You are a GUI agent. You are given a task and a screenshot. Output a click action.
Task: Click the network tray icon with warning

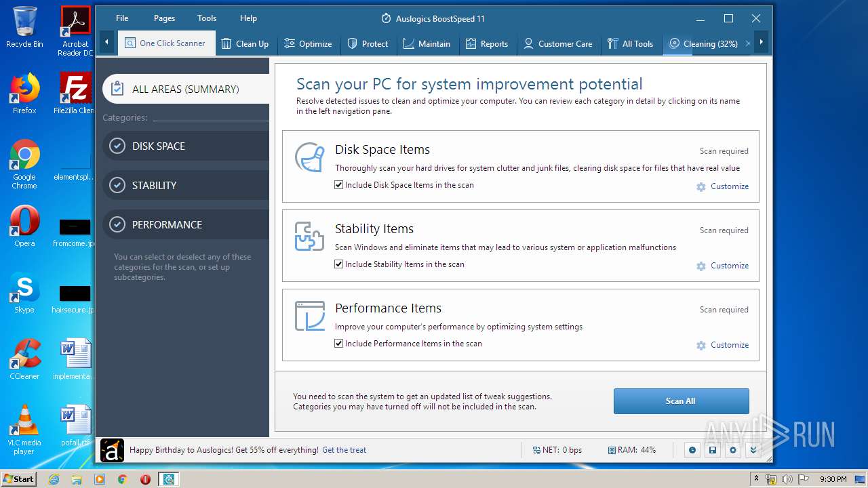tap(771, 479)
